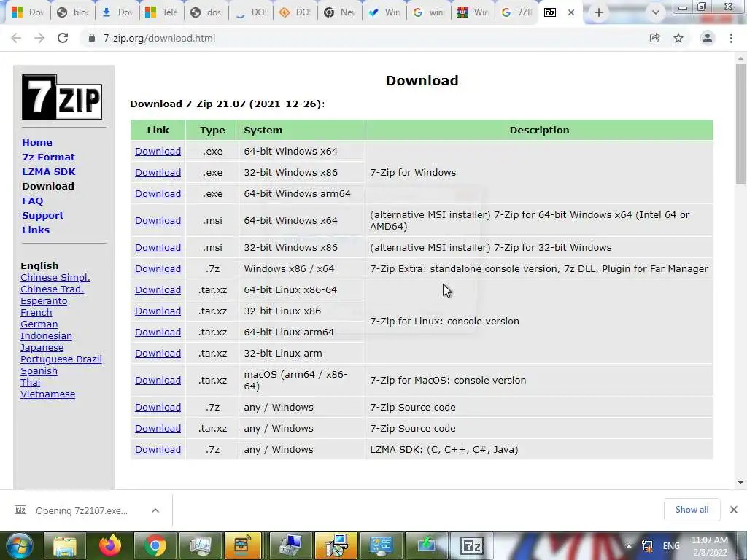Switch language to Spanish
Screen dimensions: 747x560
[39, 371]
